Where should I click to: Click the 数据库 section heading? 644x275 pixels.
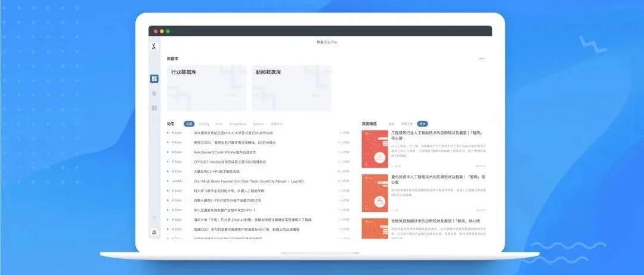(x=172, y=59)
